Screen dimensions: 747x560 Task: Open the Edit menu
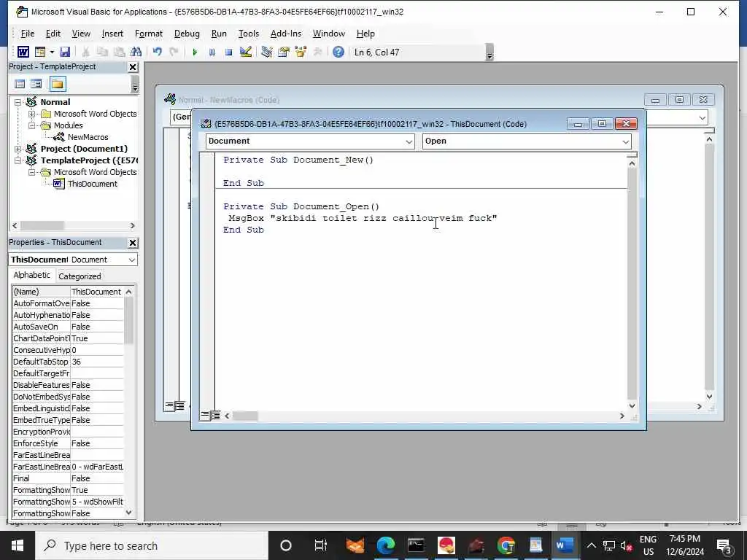click(x=53, y=34)
